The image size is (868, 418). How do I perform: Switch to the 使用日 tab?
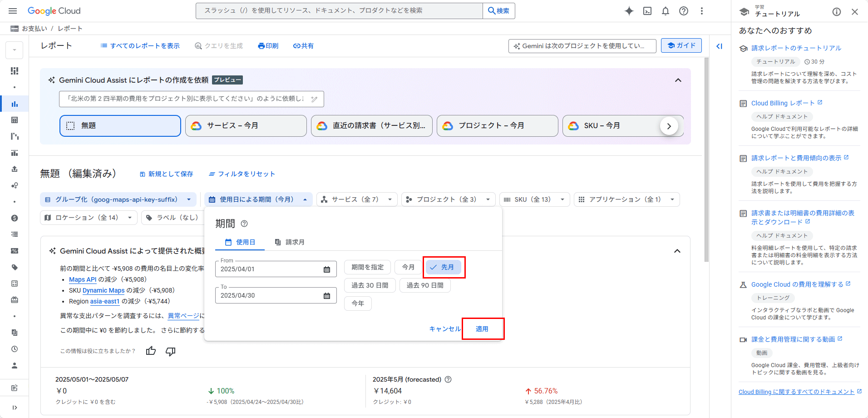pyautogui.click(x=240, y=242)
